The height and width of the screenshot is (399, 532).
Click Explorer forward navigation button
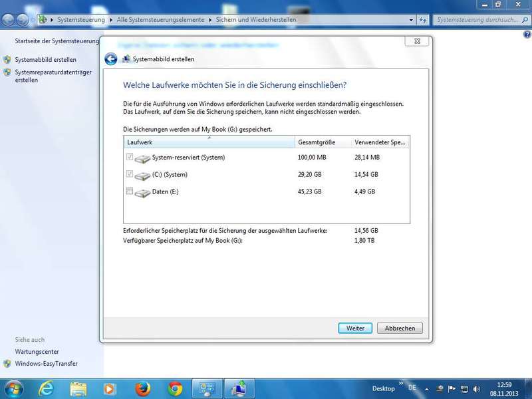coord(23,20)
